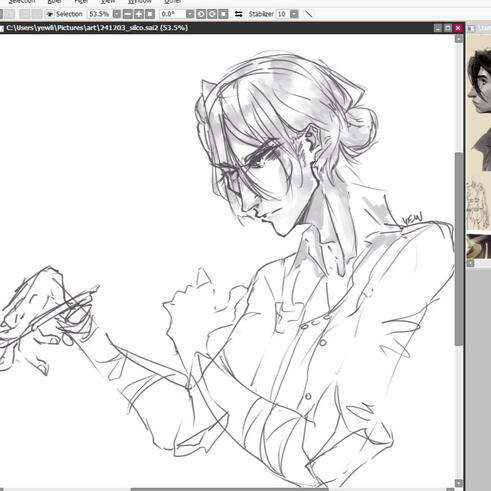
Task: Click the 0.0° rotation angle field
Action: [172, 14]
